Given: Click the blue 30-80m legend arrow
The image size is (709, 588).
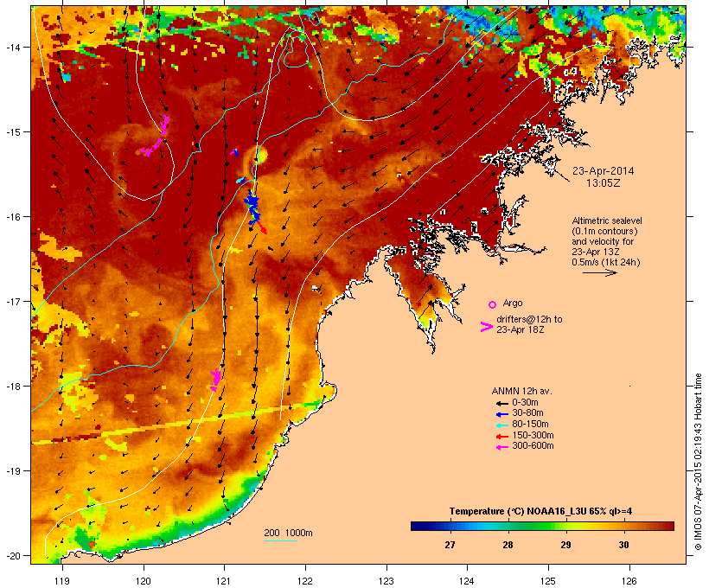Looking at the screenshot, I should point(501,413).
